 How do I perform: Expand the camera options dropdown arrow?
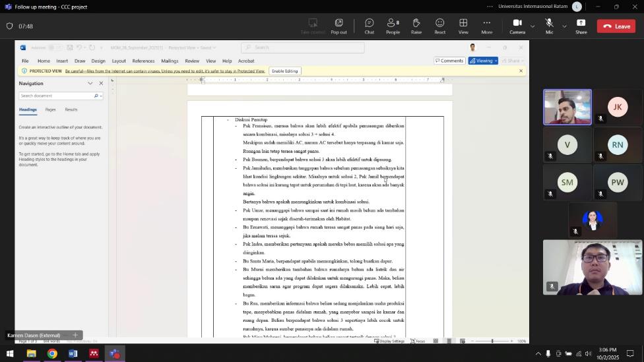(x=532, y=26)
